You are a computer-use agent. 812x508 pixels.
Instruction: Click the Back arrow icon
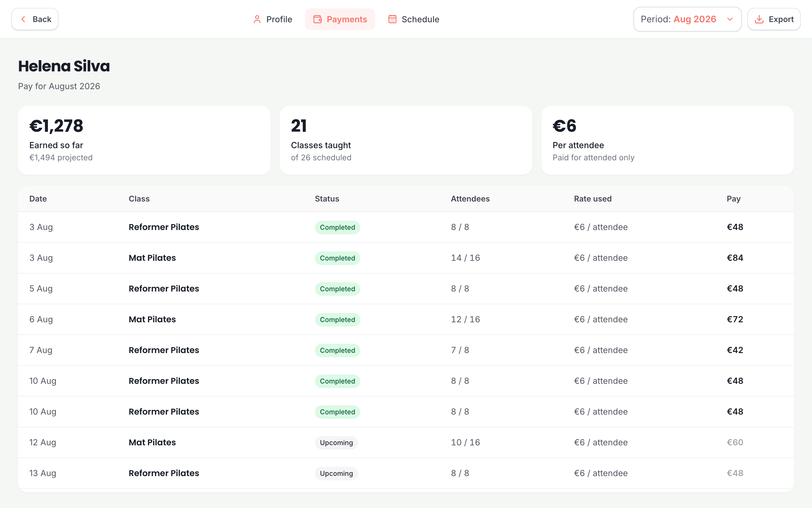tap(23, 19)
